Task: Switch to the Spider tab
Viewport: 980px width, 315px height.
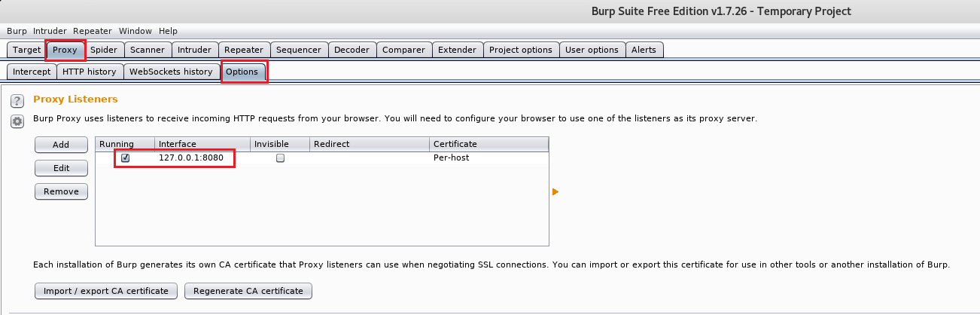Action: pyautogui.click(x=104, y=50)
